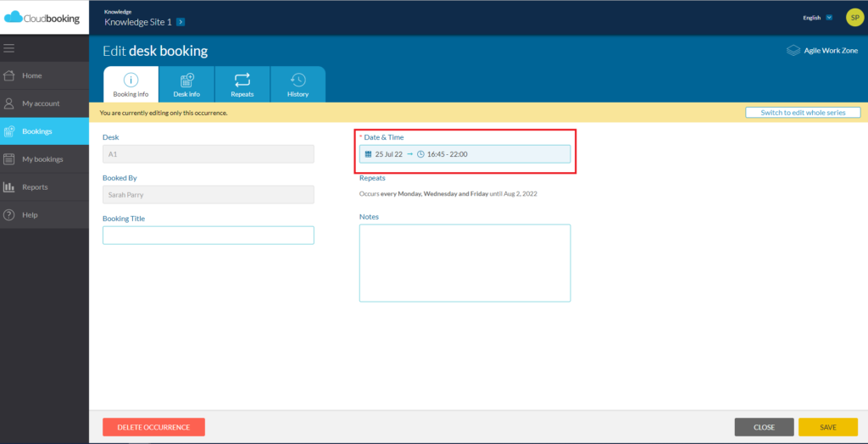Click the History clock icon
Screen dimensions: 868x444
click(298, 80)
